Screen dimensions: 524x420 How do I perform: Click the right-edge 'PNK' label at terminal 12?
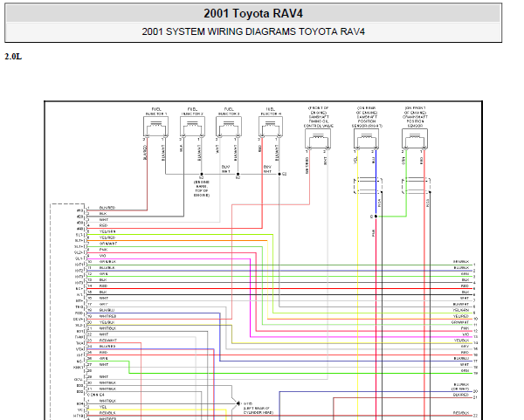(465, 328)
